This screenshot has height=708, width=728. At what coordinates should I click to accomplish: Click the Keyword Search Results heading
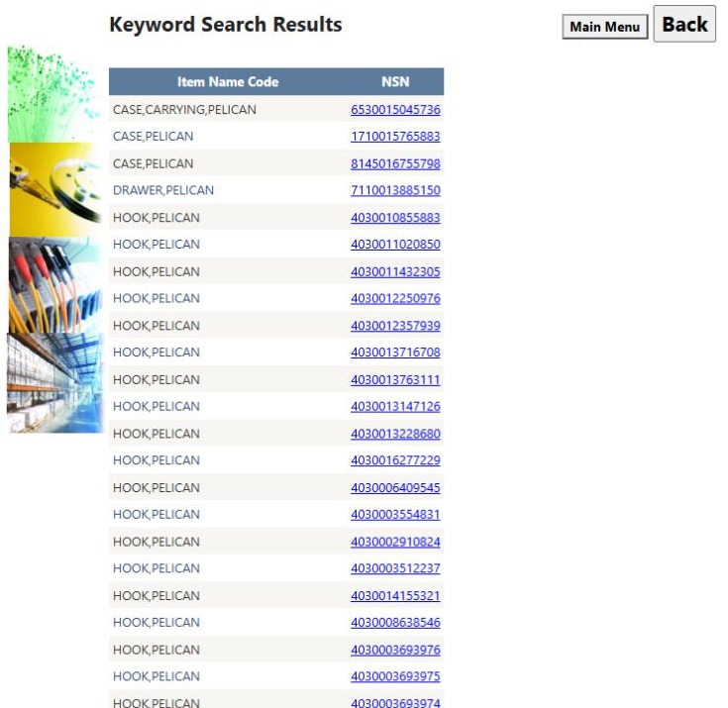point(226,25)
